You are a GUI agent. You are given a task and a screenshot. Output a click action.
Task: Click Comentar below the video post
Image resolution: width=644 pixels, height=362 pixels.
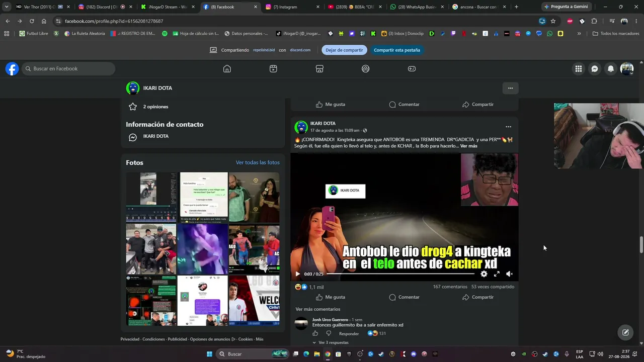click(404, 297)
